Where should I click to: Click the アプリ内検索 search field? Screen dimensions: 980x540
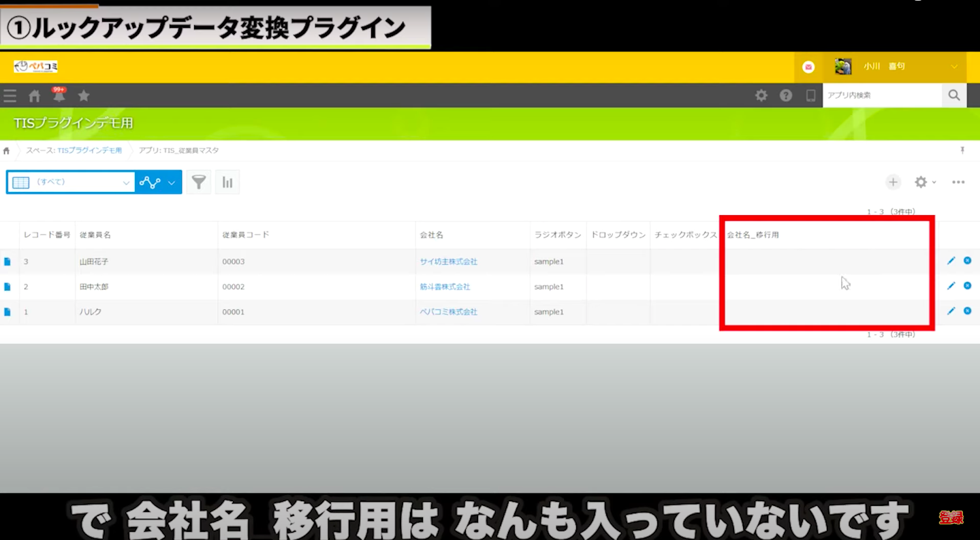click(881, 96)
